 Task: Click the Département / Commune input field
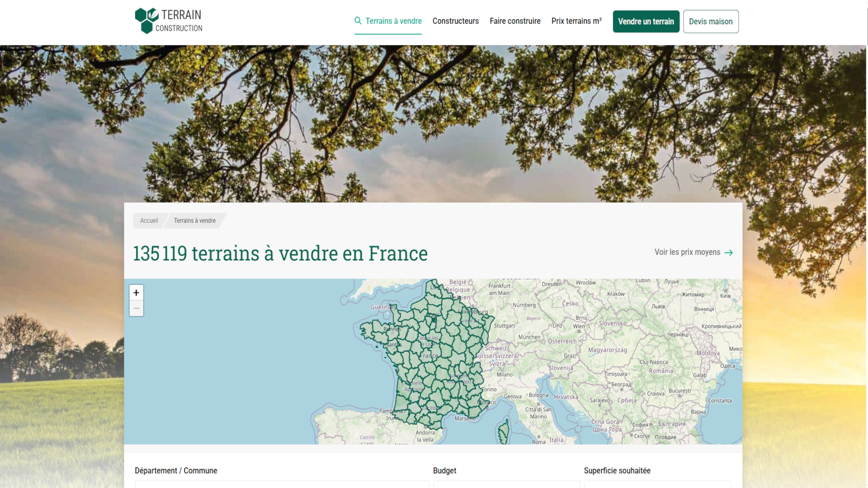tap(282, 484)
